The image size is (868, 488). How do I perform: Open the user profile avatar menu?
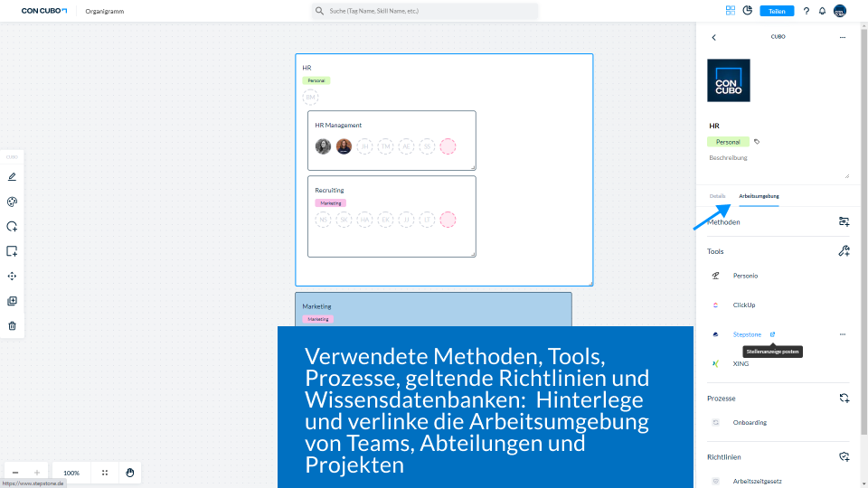(x=840, y=11)
